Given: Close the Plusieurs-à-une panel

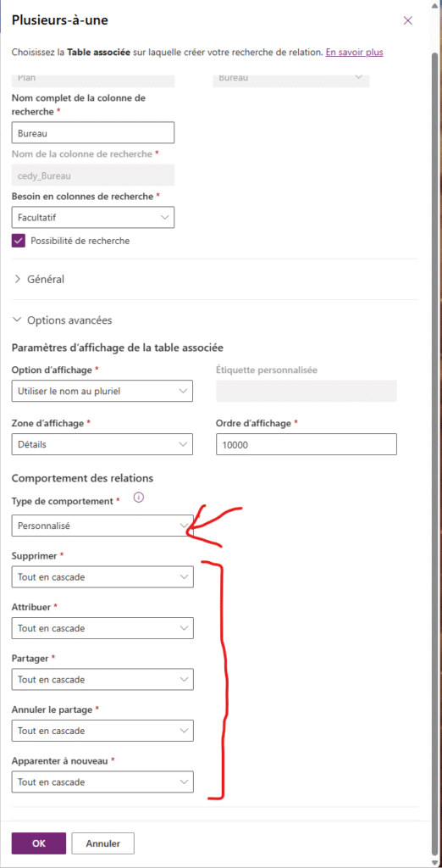Looking at the screenshot, I should (407, 21).
